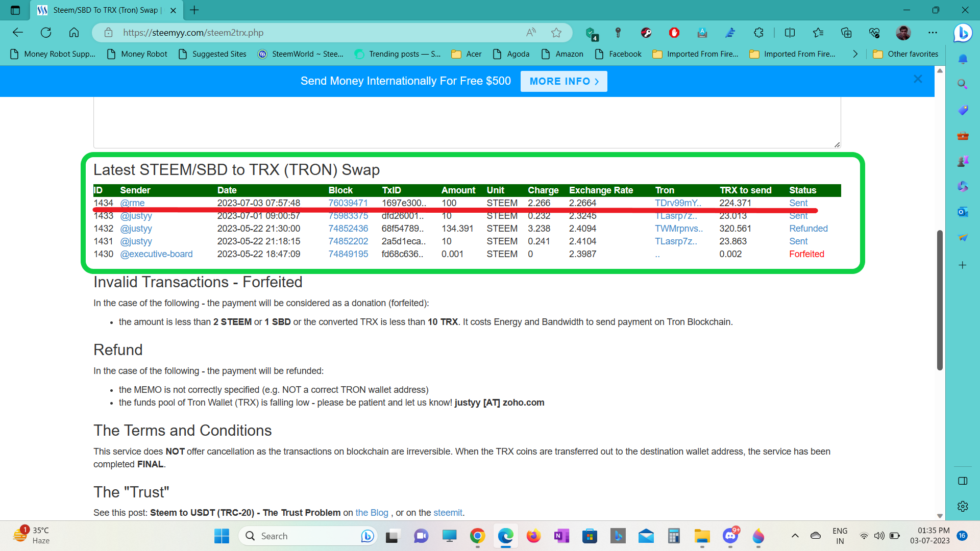Open browser Extensions puzzle icon
This screenshot has height=551, width=980.
(758, 33)
